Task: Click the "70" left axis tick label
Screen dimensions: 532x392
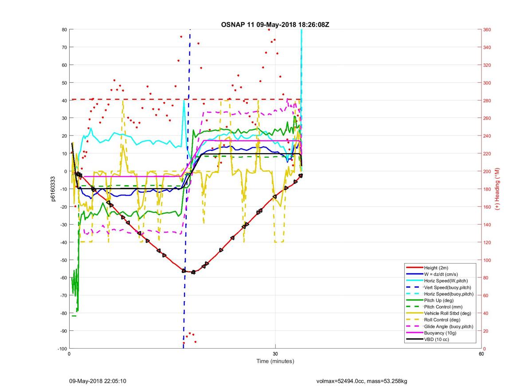Action: (x=64, y=47)
